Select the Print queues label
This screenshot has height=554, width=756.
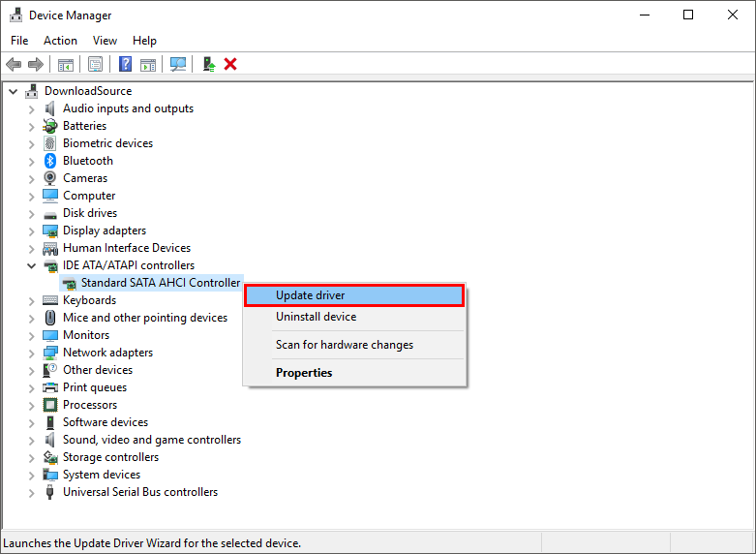(x=95, y=387)
